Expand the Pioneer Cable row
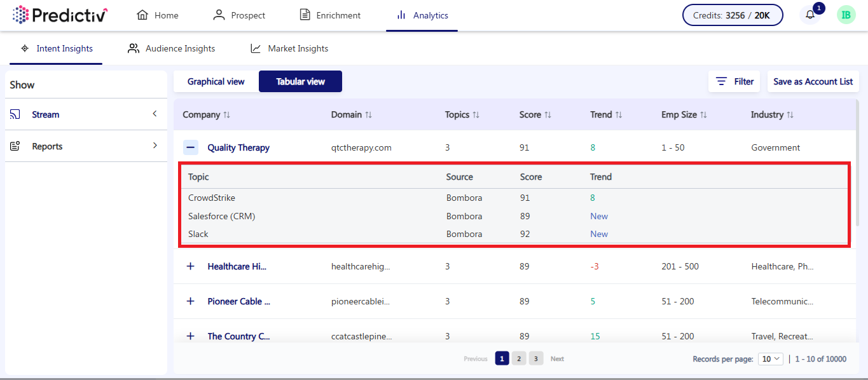868x380 pixels. click(x=190, y=301)
